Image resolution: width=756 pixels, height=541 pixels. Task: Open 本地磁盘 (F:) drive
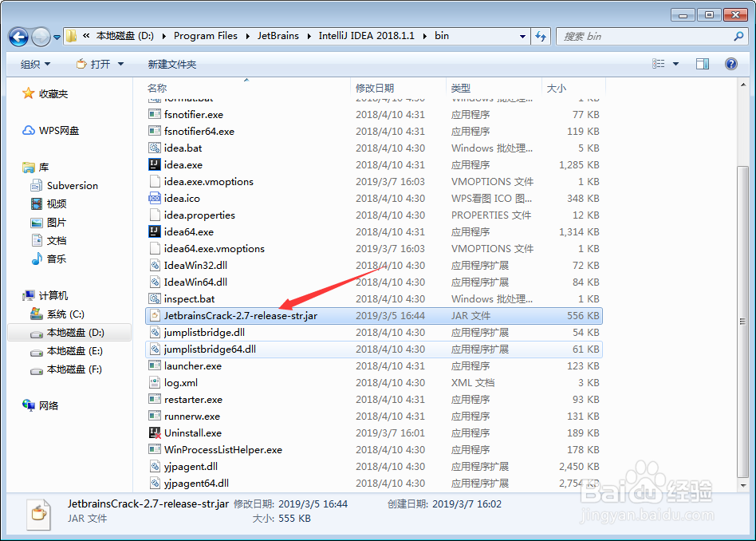pos(66,369)
